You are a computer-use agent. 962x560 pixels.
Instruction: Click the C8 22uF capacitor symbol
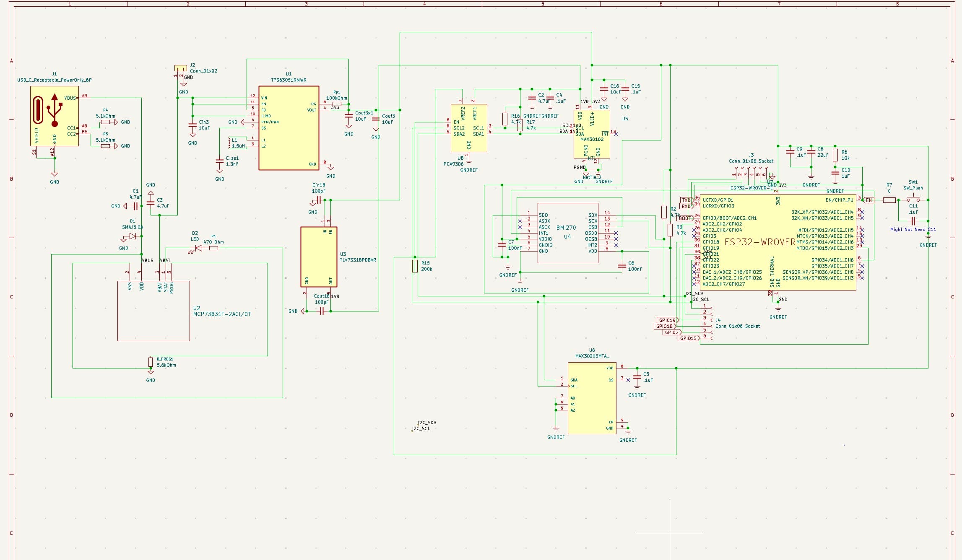[x=811, y=152]
